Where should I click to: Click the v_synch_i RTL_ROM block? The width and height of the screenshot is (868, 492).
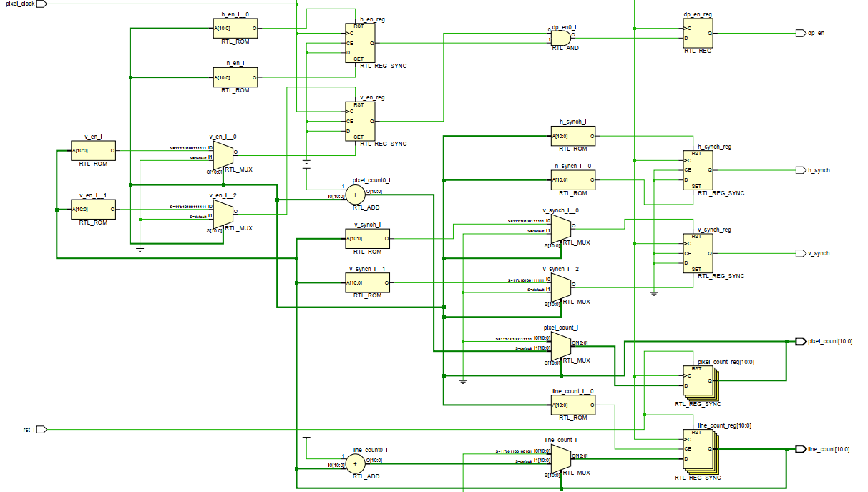click(x=367, y=238)
